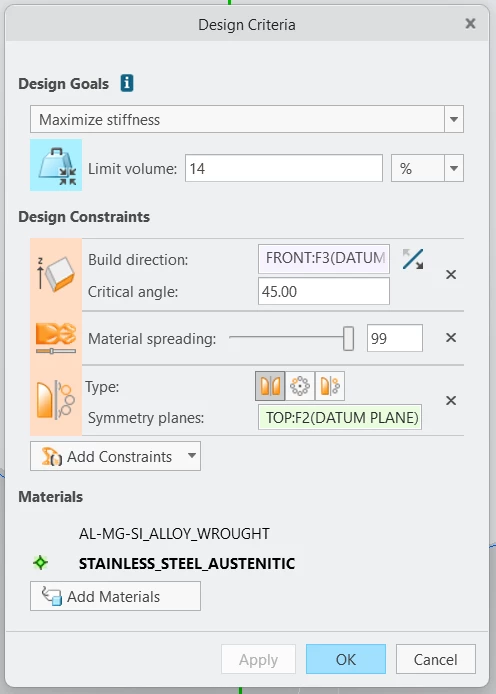
Task: Select the AL-MG-SI_ALLOY_WROUGHT material
Action: [x=174, y=534]
